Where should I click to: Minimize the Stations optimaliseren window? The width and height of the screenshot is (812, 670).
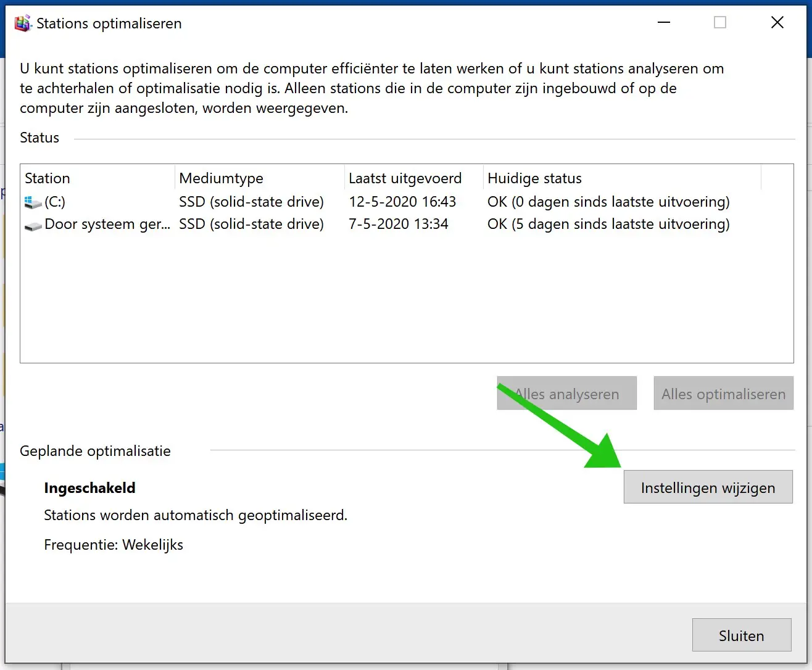pos(664,23)
